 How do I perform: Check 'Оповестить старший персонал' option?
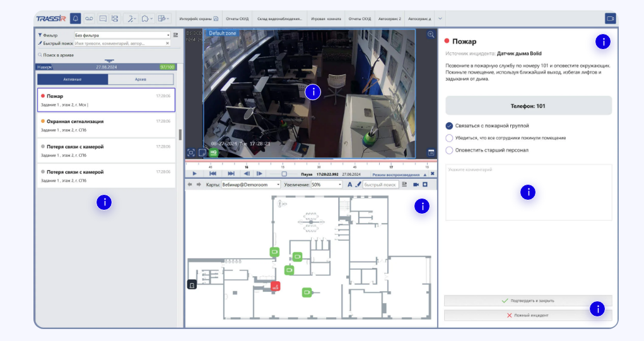coord(449,150)
